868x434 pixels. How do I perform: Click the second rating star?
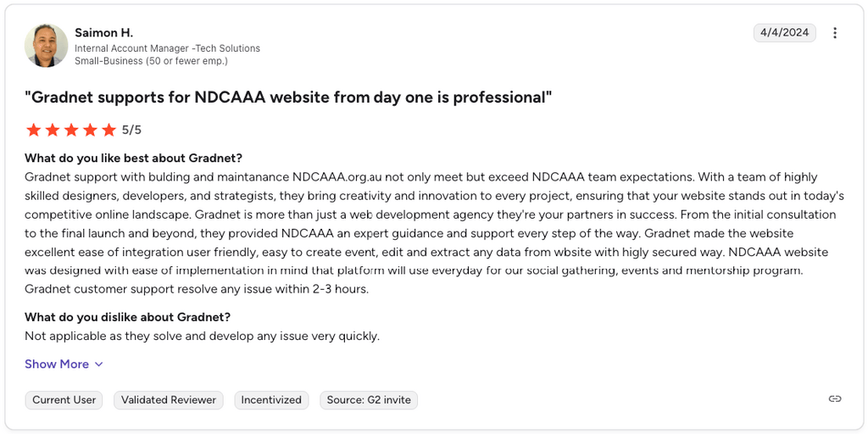(x=53, y=130)
